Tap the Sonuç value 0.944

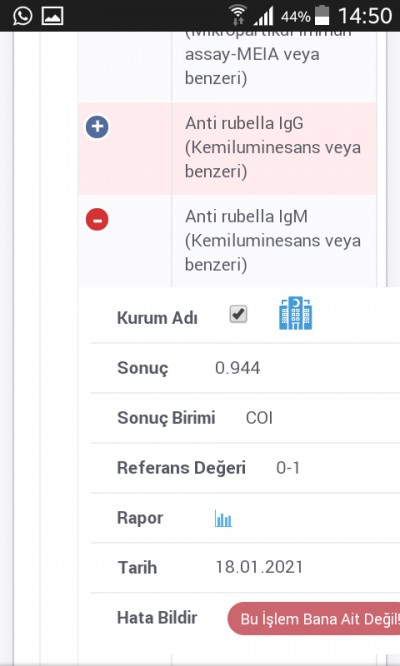pos(237,368)
